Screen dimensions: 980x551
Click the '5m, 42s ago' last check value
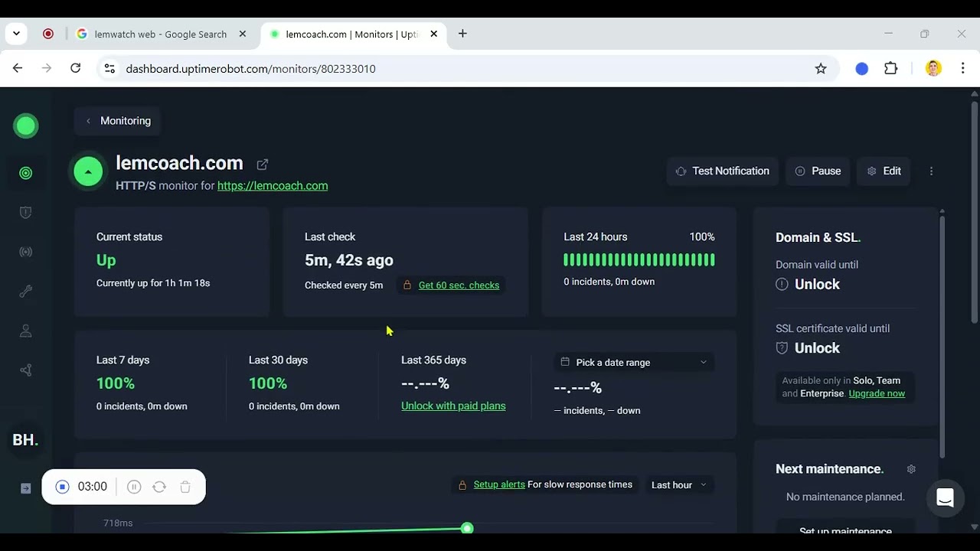pos(349,260)
